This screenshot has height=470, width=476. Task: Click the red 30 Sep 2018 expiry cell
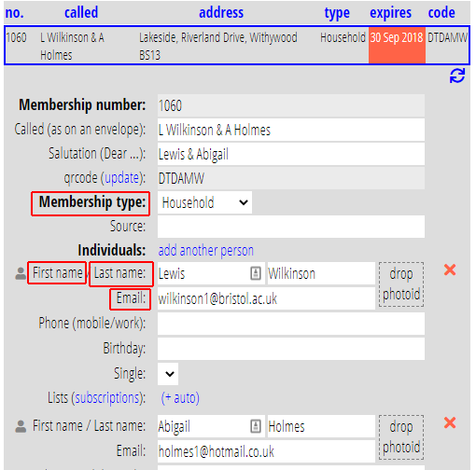tap(397, 45)
